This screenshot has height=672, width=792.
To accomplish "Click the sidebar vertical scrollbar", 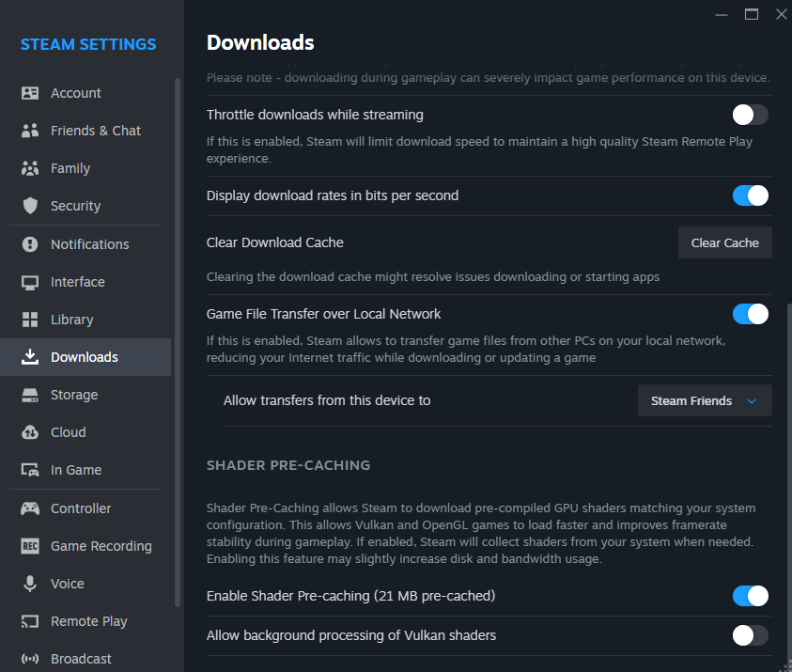I will (178, 342).
